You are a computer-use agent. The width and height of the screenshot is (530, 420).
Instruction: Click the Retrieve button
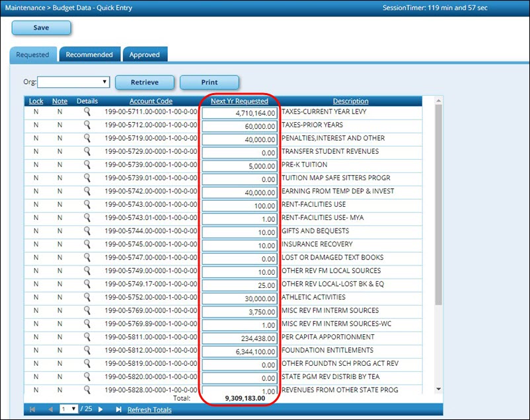[145, 83]
